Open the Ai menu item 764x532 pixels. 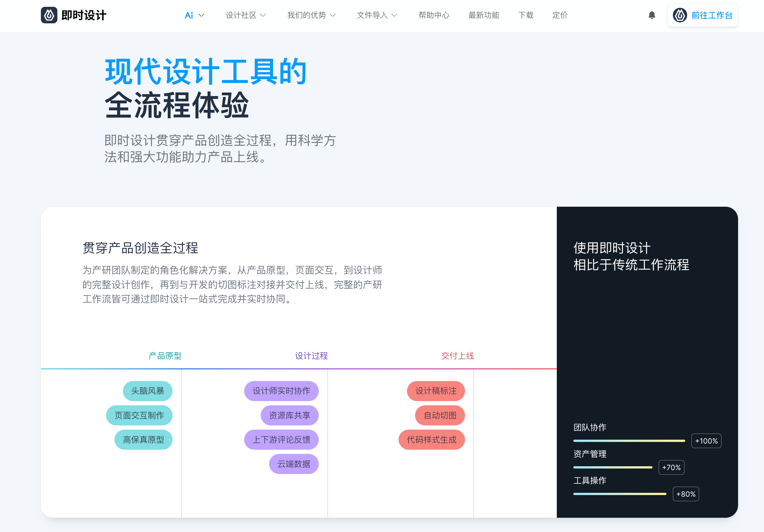click(x=189, y=15)
